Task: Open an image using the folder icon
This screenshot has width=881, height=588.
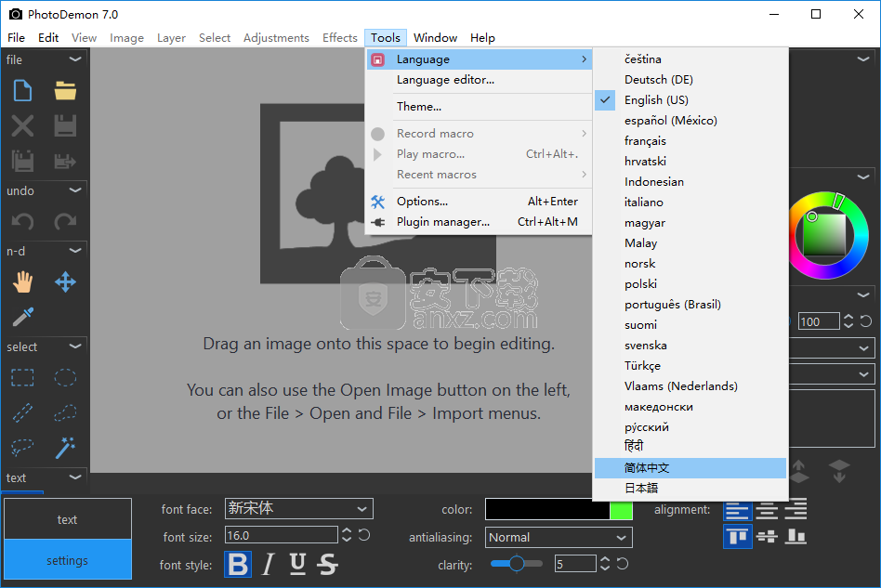Action: 65,90
